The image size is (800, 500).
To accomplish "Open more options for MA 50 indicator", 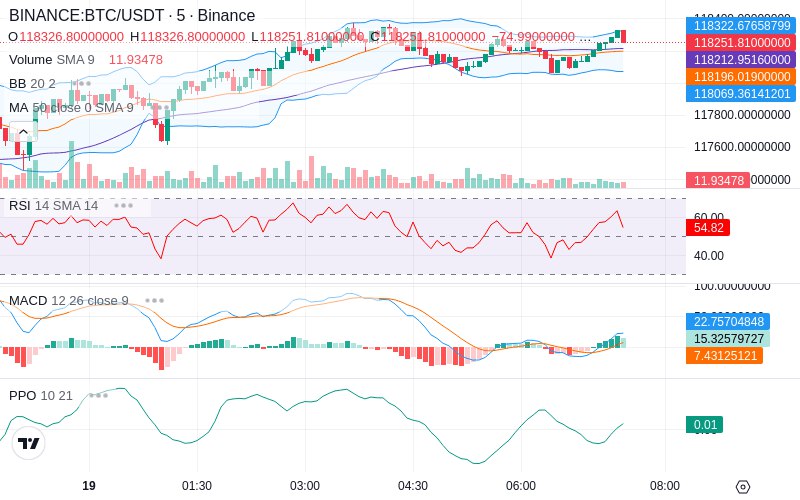I will 162,108.
